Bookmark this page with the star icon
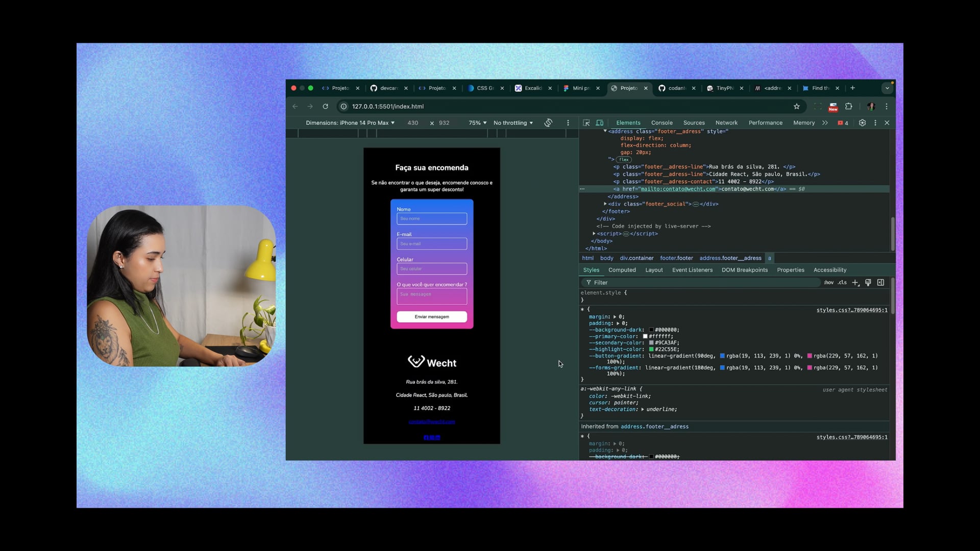Image resolution: width=980 pixels, height=551 pixels. click(796, 107)
